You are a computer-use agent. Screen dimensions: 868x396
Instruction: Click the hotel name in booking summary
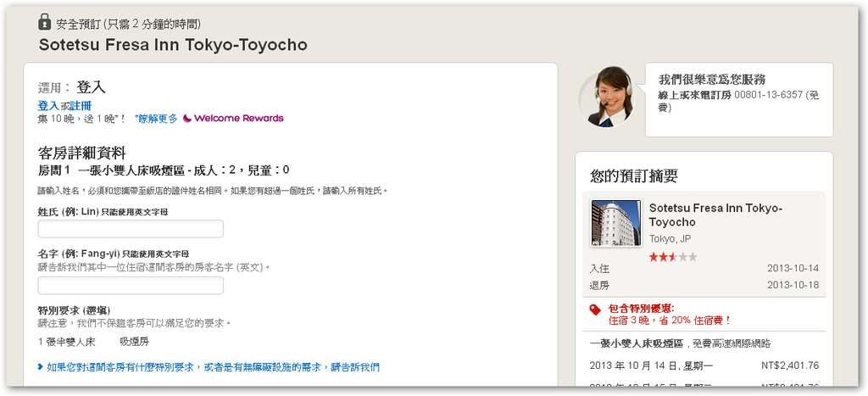[715, 215]
